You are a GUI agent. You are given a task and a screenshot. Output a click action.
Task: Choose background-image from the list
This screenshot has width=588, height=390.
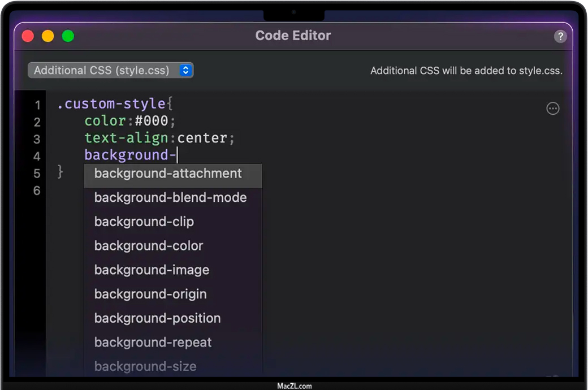pos(152,270)
